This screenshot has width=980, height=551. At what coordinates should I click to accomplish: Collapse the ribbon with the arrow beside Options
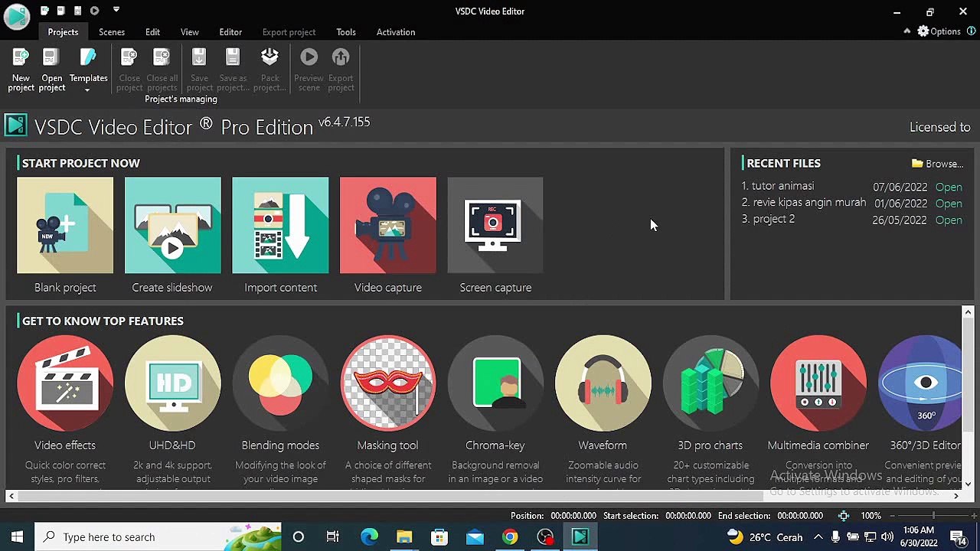click(x=907, y=31)
